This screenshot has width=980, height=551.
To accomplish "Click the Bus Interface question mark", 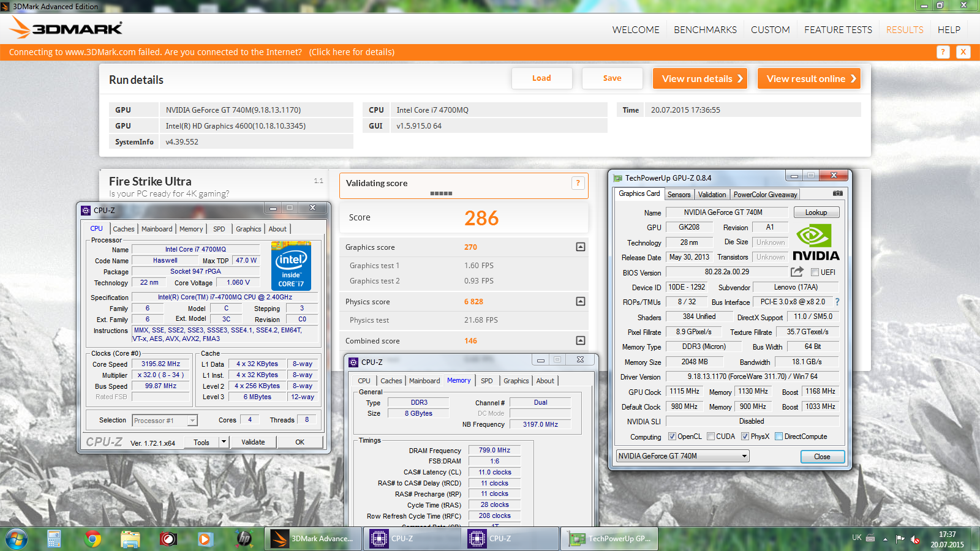I will tap(837, 302).
